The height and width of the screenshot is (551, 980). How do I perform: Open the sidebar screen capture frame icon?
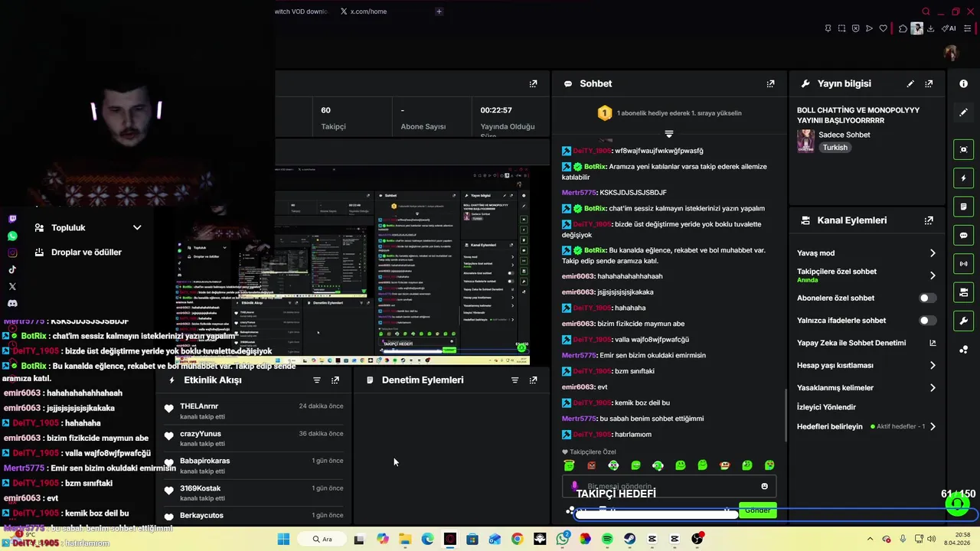click(x=964, y=149)
